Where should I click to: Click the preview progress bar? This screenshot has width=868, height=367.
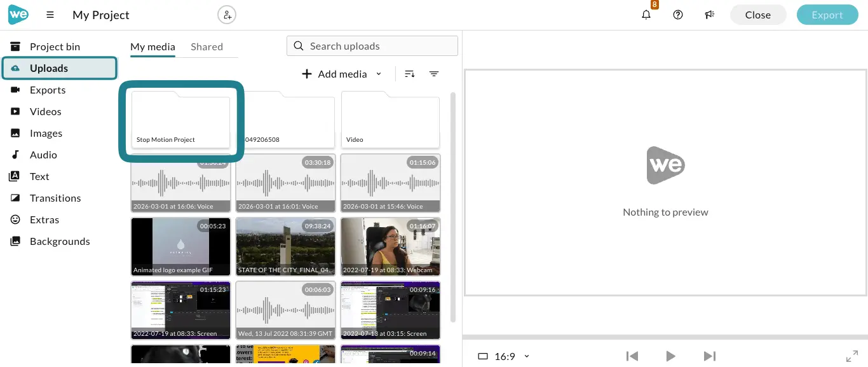coord(665,336)
